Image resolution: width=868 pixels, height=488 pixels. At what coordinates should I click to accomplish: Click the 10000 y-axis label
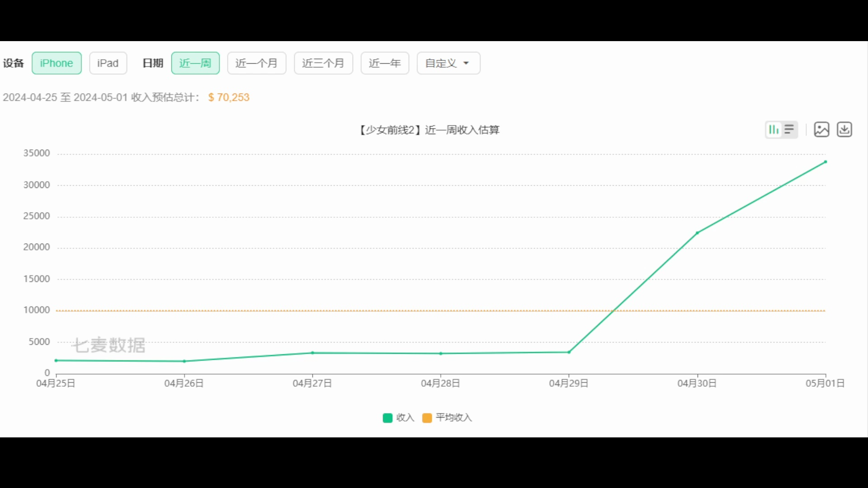[37, 310]
